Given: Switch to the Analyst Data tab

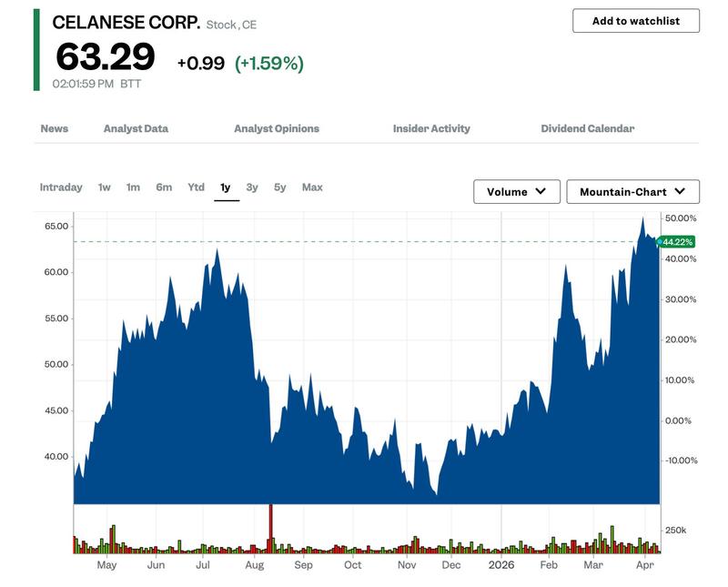Looking at the screenshot, I should point(136,128).
